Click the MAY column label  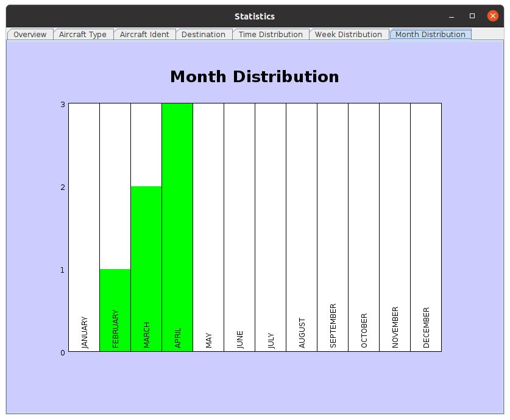209,340
